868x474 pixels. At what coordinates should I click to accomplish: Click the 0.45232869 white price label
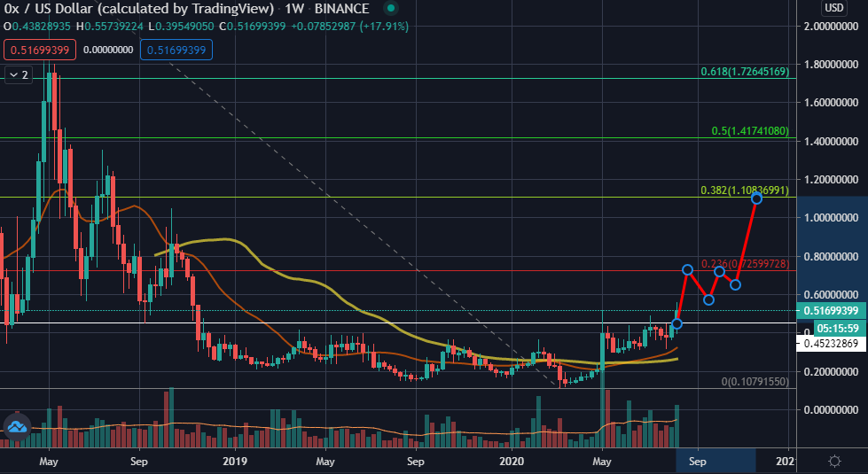831,344
